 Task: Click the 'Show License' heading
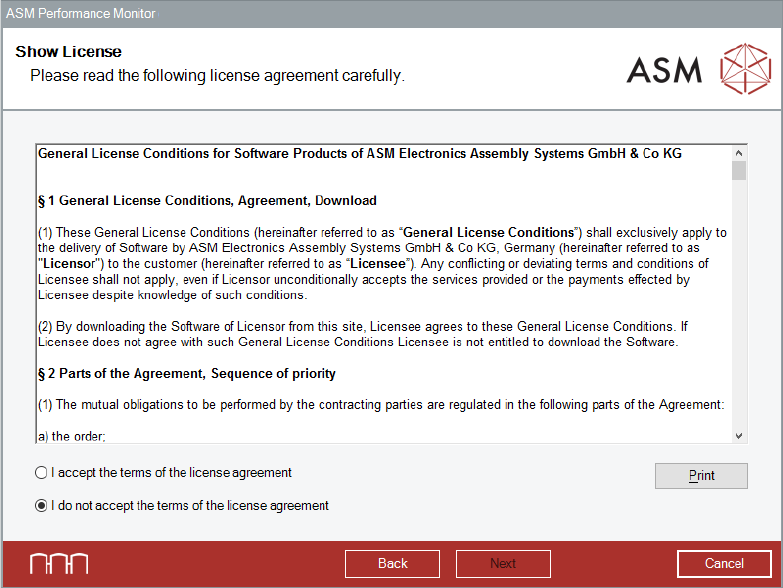point(68,52)
